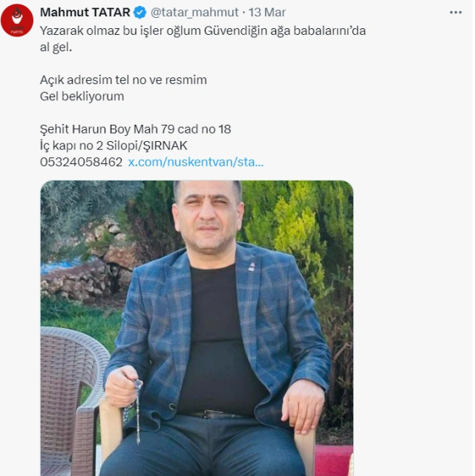Open the three-dot more options menu
The height and width of the screenshot is (476, 475).
(x=455, y=13)
